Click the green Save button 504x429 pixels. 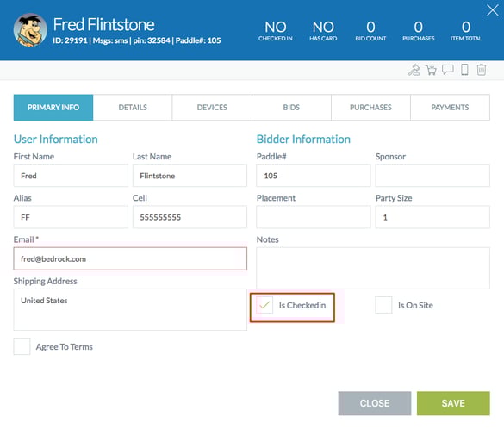tap(453, 403)
